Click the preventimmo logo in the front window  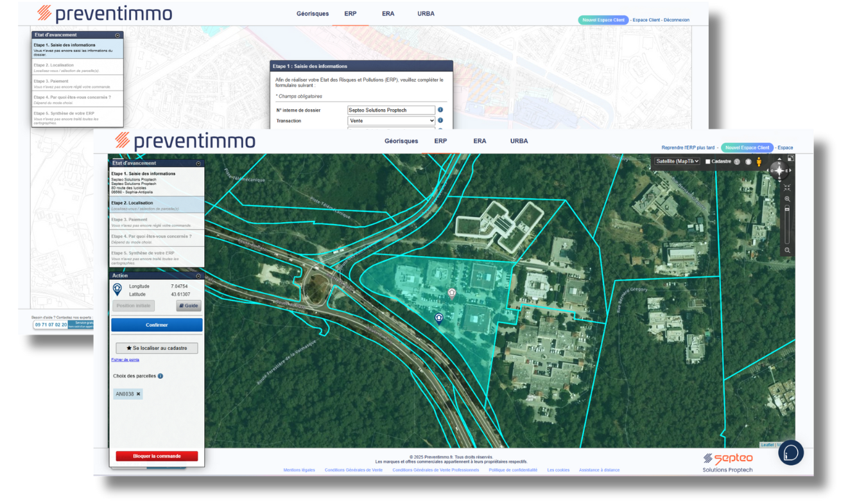tap(185, 141)
